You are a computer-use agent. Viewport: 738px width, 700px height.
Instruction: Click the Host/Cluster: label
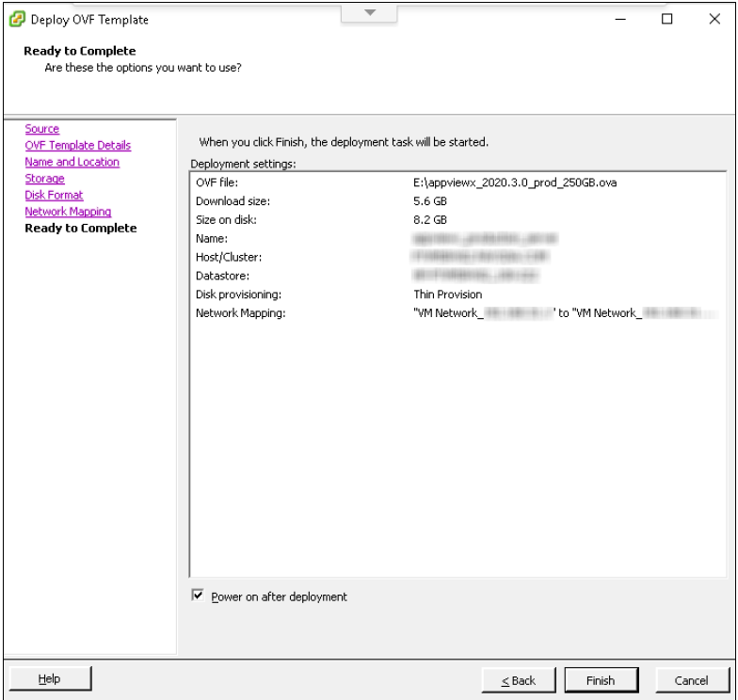click(229, 258)
